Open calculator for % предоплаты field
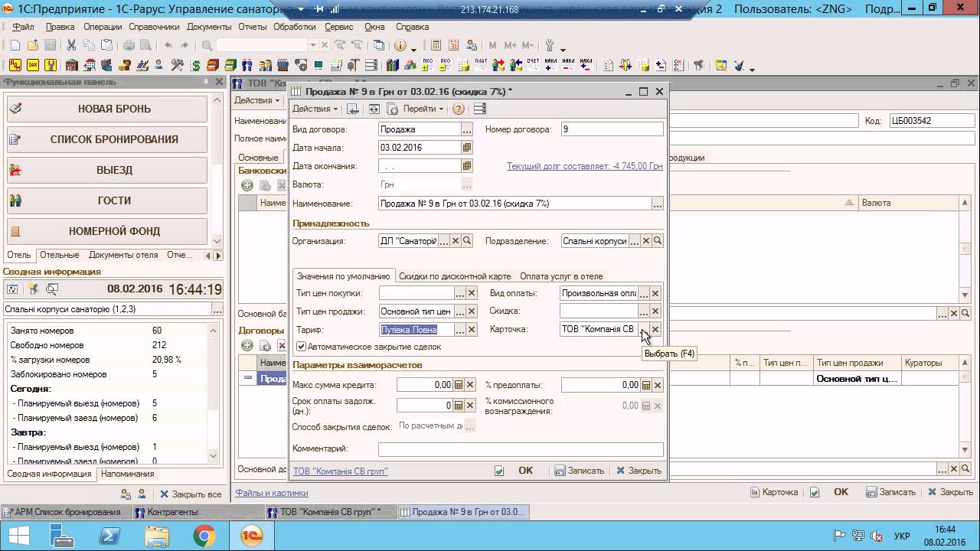This screenshot has height=551, width=980. (645, 385)
